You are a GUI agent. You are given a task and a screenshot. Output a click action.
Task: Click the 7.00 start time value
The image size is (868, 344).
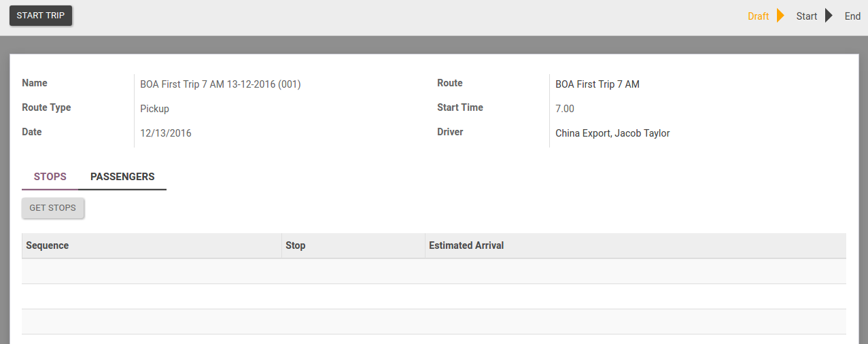[564, 109]
